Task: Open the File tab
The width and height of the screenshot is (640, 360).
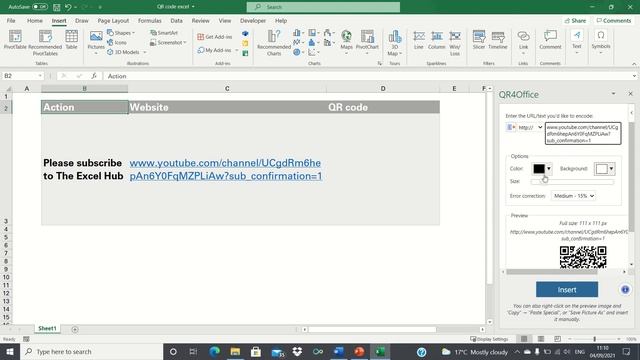Action: (x=11, y=20)
